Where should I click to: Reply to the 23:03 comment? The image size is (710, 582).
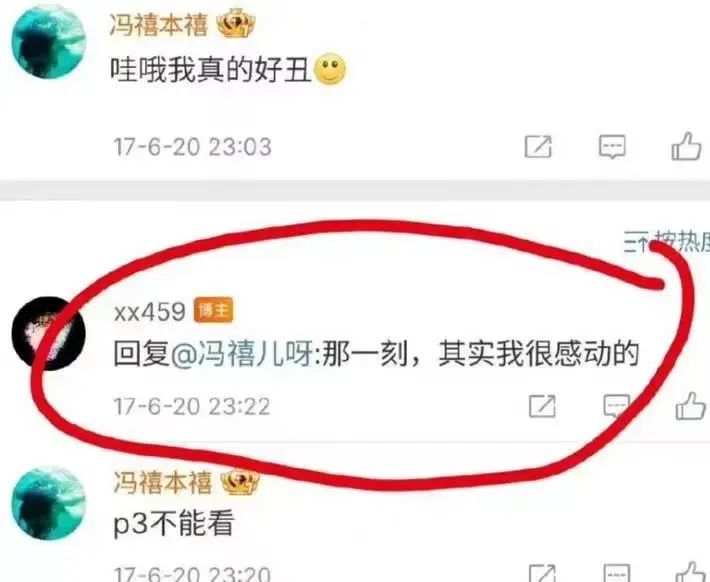click(x=612, y=146)
